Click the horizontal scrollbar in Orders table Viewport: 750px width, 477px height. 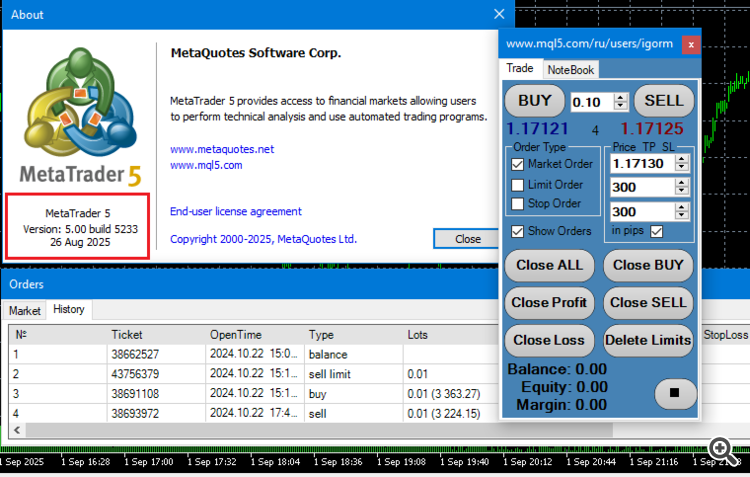coord(319,430)
